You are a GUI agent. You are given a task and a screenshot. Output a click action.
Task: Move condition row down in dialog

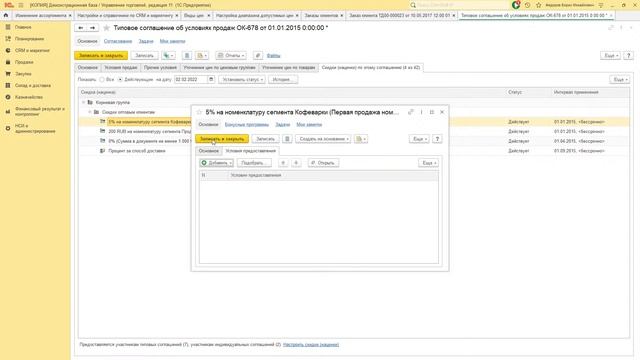(x=296, y=163)
